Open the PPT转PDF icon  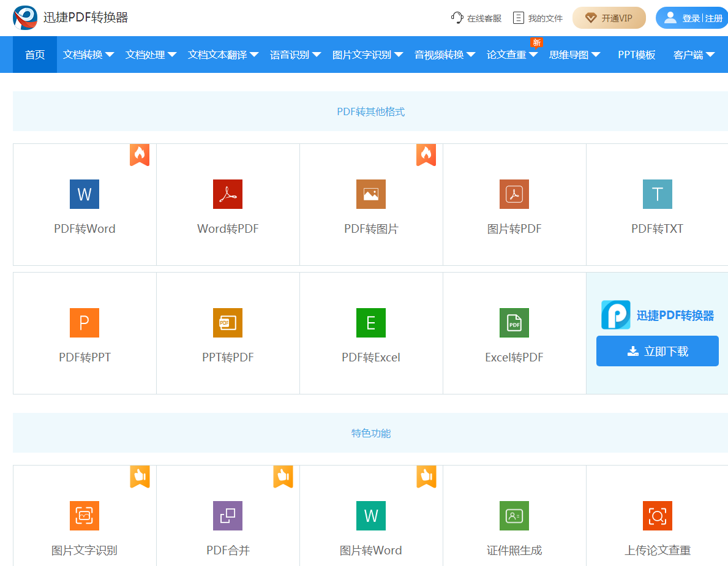[x=228, y=323]
